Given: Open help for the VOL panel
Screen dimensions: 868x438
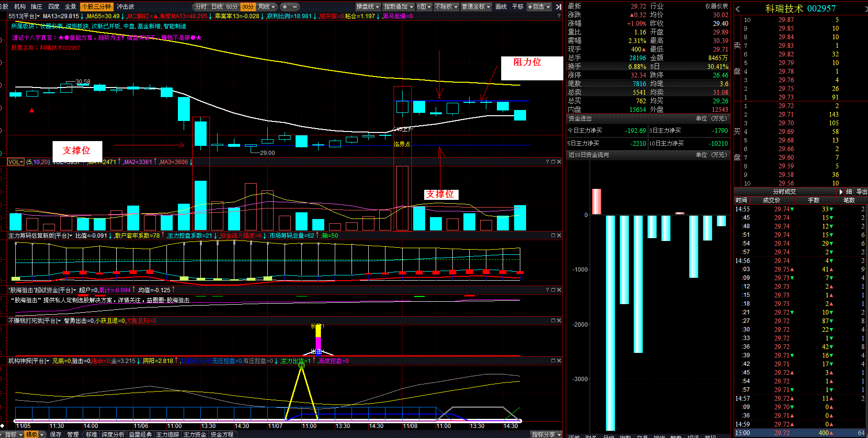Looking at the screenshot, I should point(548,162).
